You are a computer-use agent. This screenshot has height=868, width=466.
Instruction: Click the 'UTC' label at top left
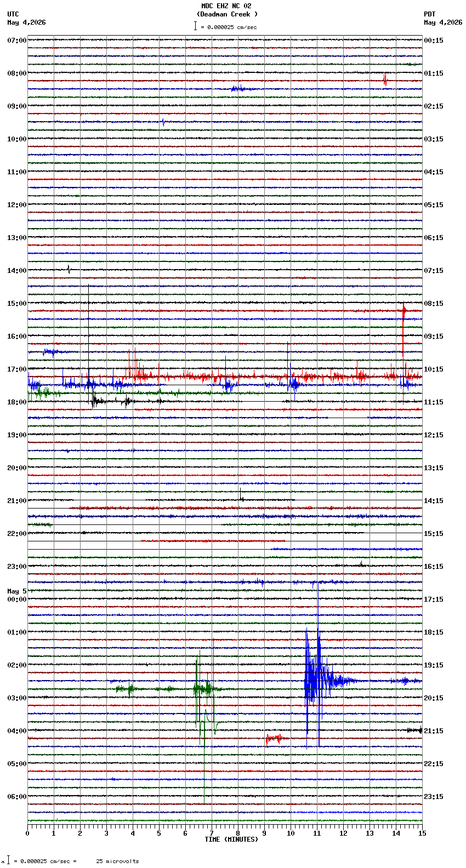(x=13, y=14)
